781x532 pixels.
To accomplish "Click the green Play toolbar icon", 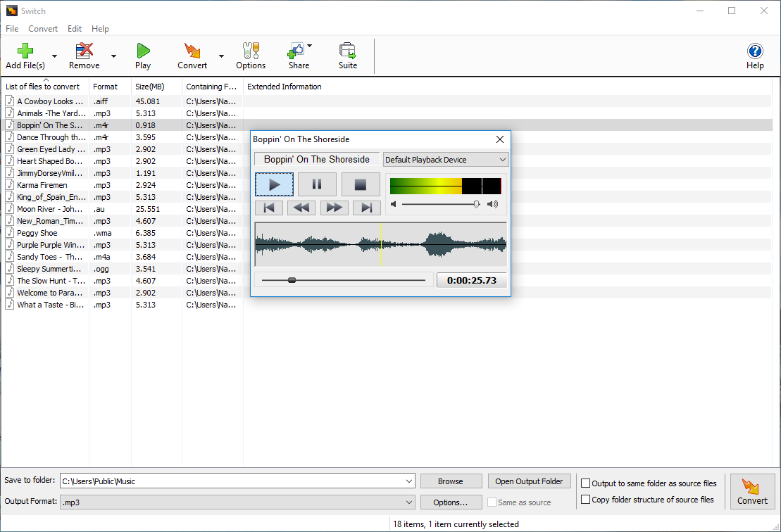I will [143, 50].
